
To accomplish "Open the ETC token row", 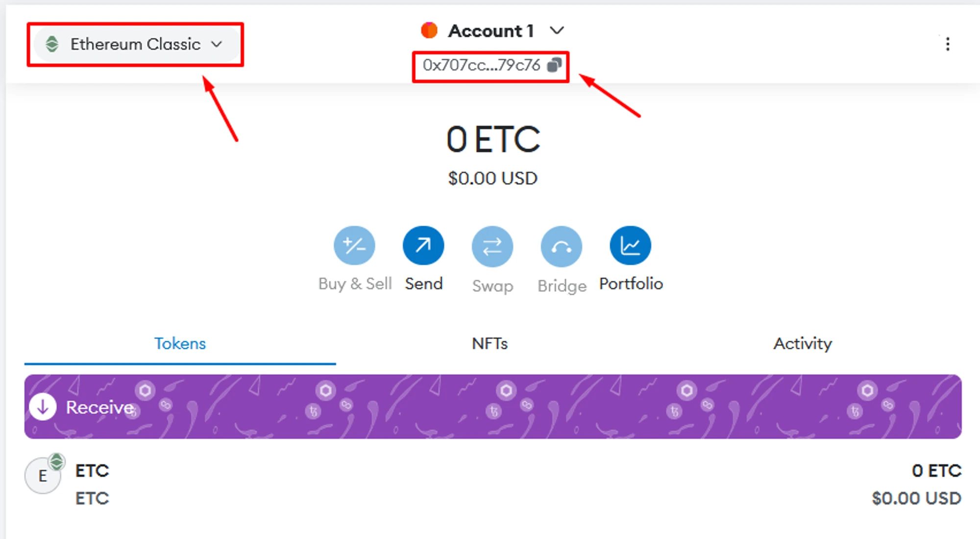I will pos(493,484).
